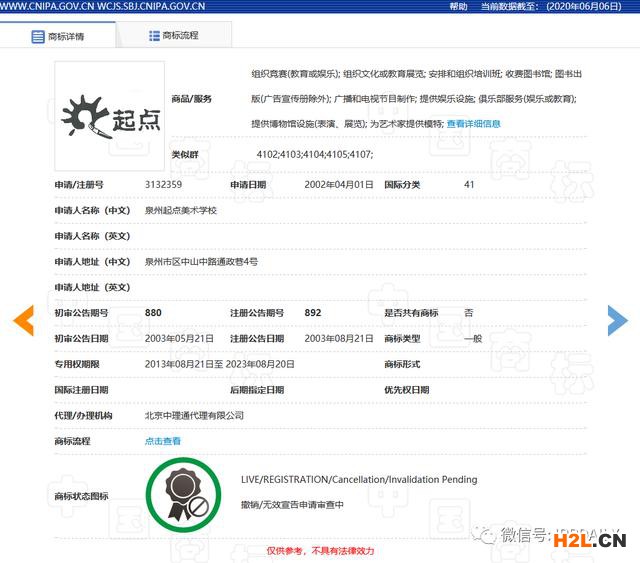Switch to the 商标详情 tab
This screenshot has width=640, height=563.
coord(67,36)
